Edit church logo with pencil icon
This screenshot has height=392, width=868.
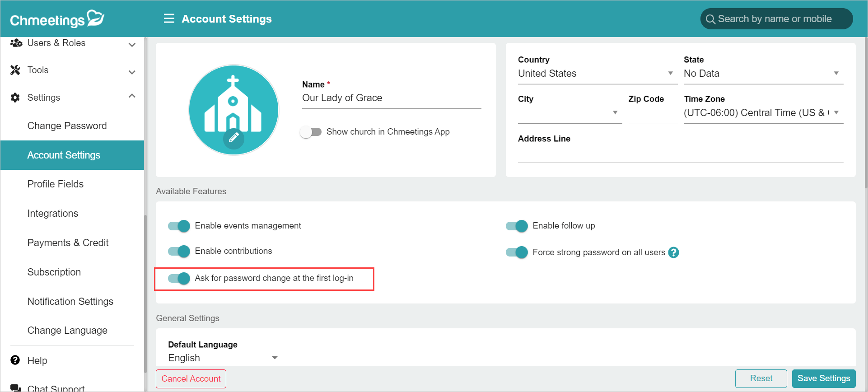click(233, 138)
